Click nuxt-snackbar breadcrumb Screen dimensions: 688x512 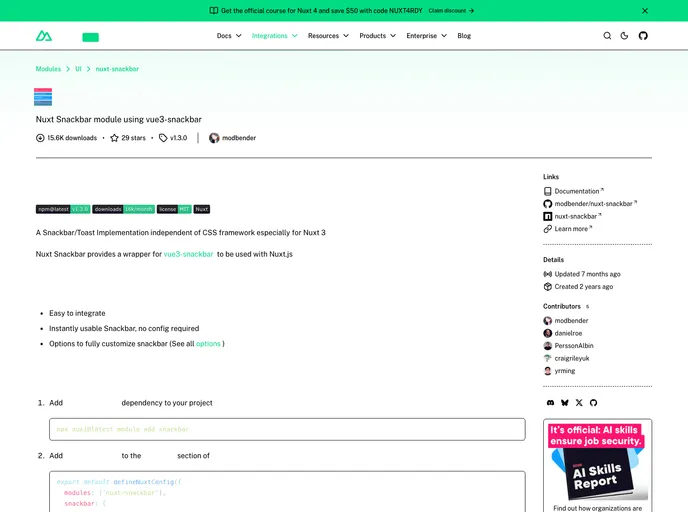click(117, 69)
